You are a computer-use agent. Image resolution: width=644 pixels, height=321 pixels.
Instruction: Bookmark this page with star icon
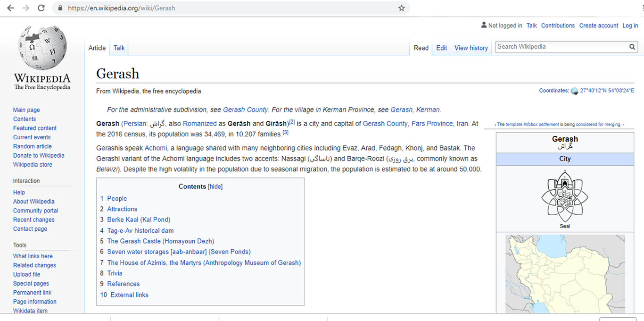(401, 8)
